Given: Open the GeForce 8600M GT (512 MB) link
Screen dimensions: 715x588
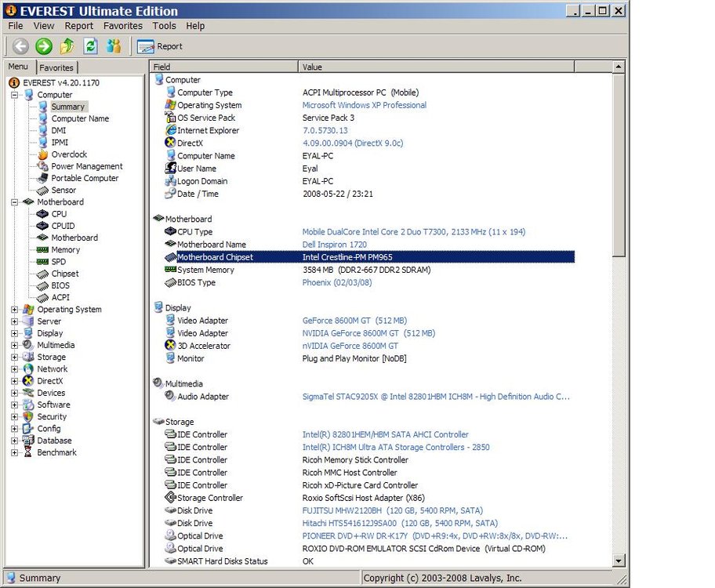Looking at the screenshot, I should coord(355,320).
